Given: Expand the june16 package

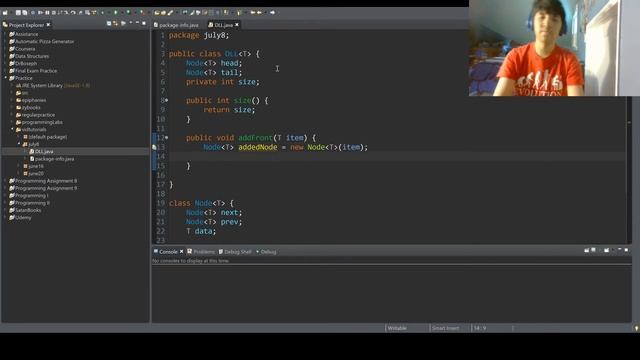Looking at the screenshot, I should 19,166.
